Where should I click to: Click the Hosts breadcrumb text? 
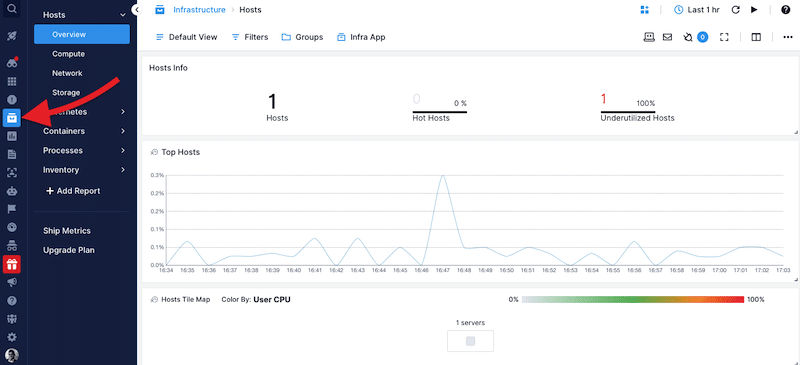coord(251,10)
